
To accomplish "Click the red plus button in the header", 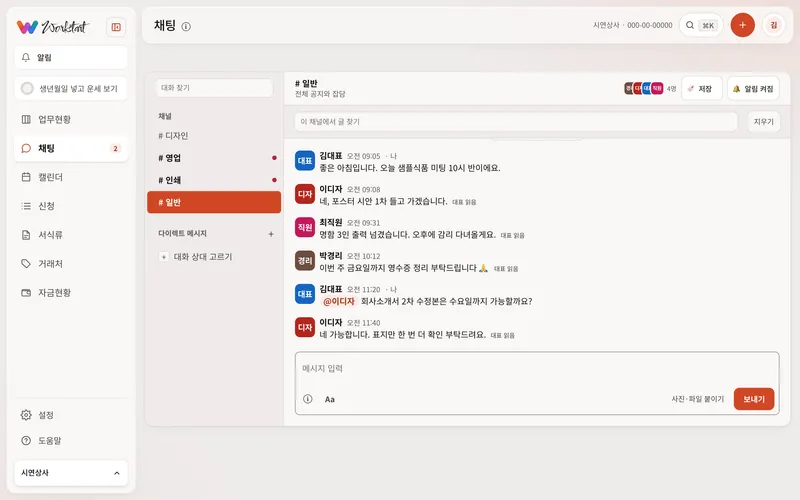I will 742,25.
